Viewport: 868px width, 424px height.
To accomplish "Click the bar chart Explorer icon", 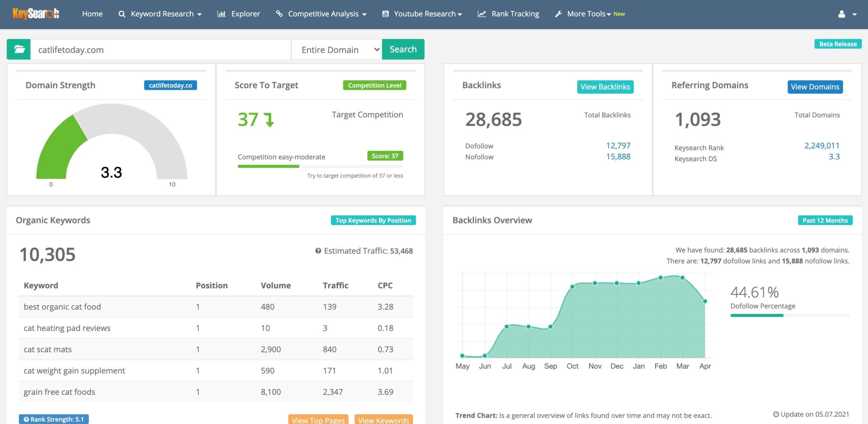I will [221, 14].
